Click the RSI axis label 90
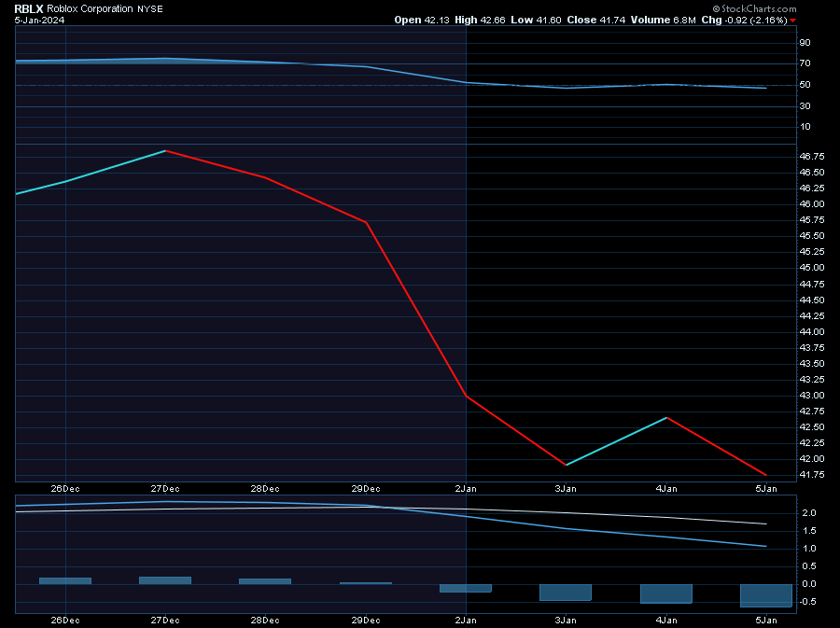Screen dimensions: 840x628 coord(805,43)
